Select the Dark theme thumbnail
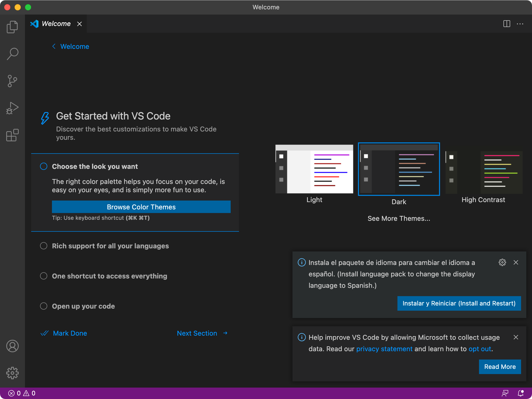This screenshot has height=399, width=532. [x=399, y=169]
